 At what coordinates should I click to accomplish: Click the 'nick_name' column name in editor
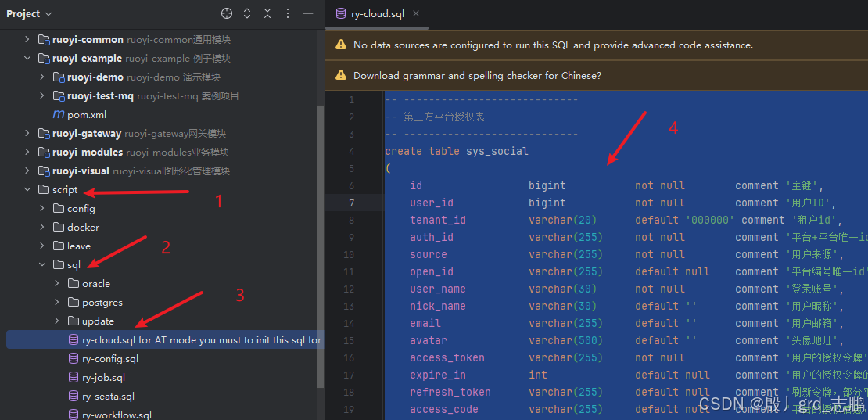coord(438,306)
